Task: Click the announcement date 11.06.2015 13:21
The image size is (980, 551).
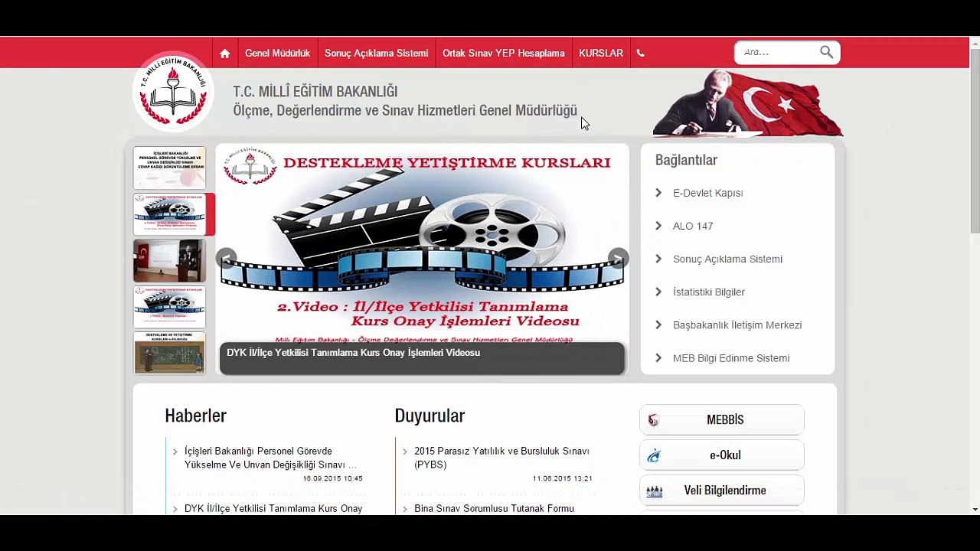Action: [x=562, y=478]
